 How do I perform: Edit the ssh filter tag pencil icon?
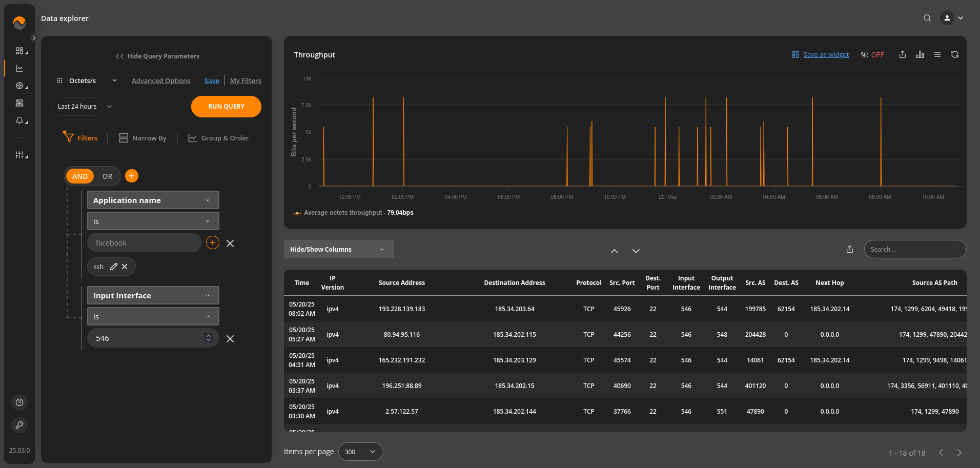[x=114, y=267]
